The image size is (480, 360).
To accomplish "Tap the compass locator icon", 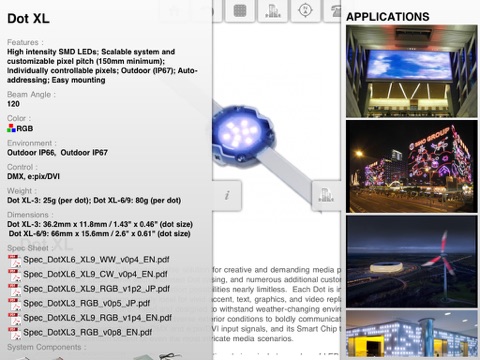I will 305,11.
